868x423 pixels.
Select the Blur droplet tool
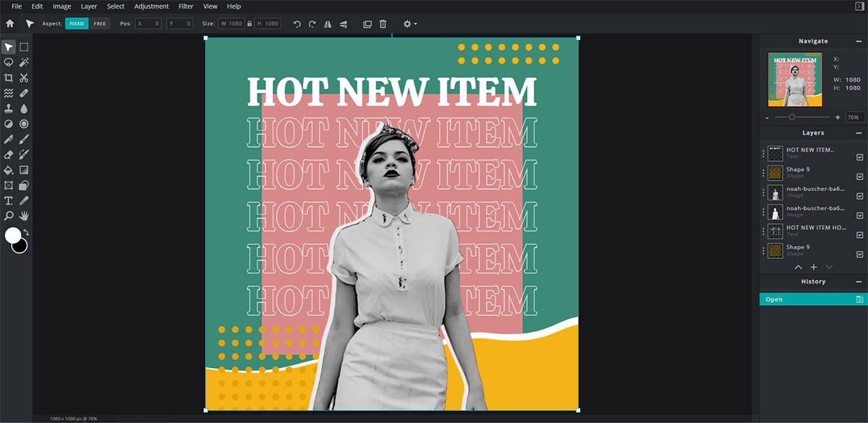tap(24, 108)
